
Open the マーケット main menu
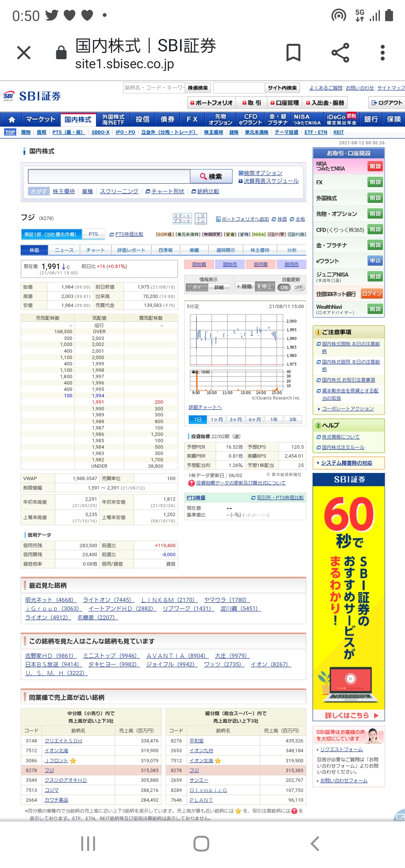click(x=40, y=120)
